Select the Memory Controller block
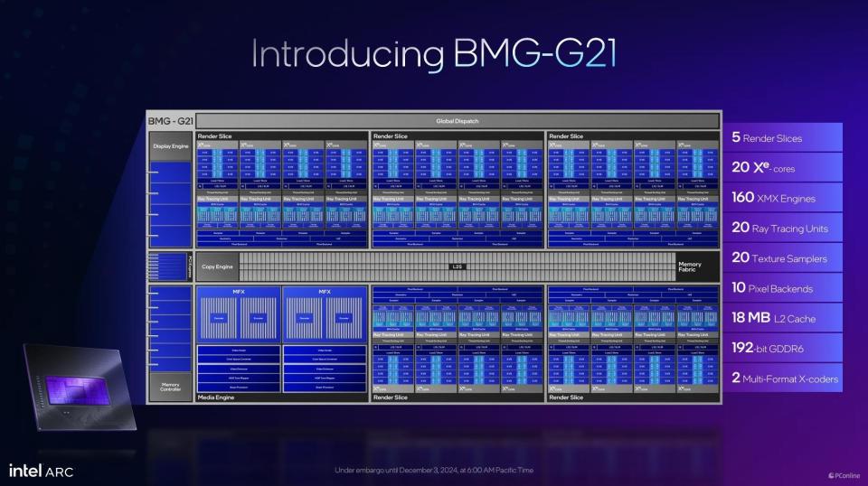The width and height of the screenshot is (868, 486). click(171, 388)
